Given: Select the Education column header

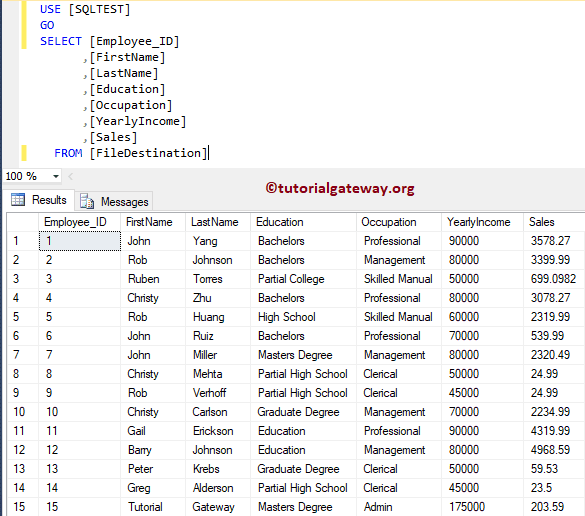Looking at the screenshot, I should click(x=303, y=222).
